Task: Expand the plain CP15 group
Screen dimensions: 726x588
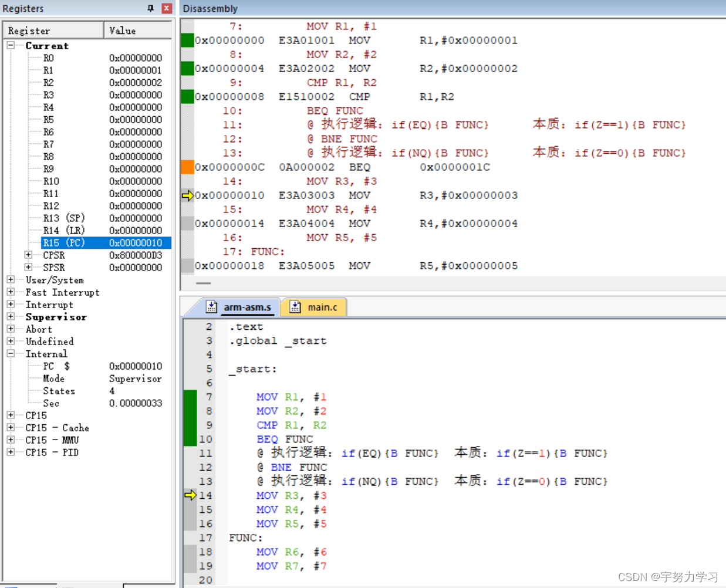Action: point(11,415)
